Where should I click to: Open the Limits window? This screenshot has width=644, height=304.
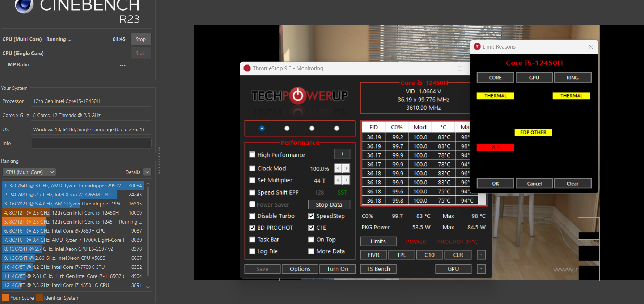378,241
